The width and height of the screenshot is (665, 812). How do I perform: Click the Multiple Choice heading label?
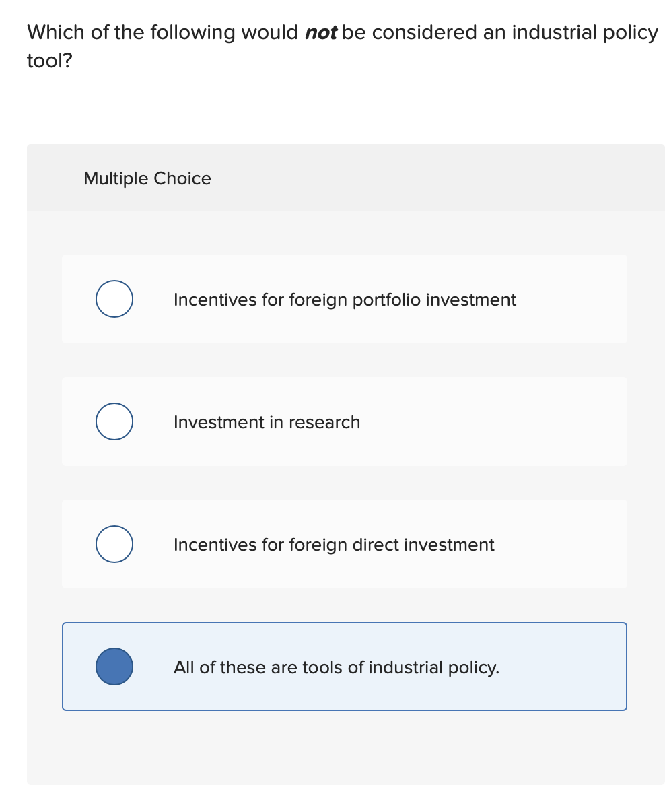(x=147, y=178)
